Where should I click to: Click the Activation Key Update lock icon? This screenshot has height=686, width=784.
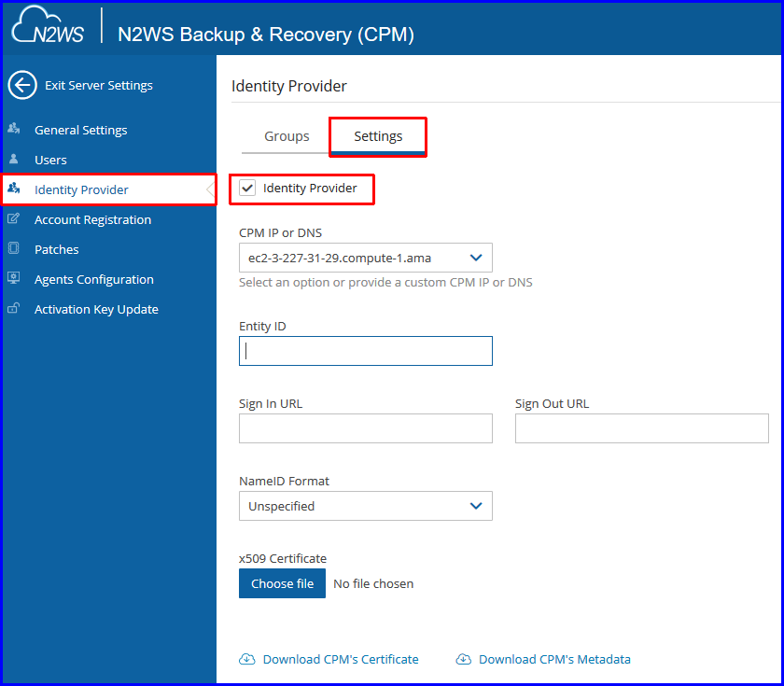tap(13, 308)
